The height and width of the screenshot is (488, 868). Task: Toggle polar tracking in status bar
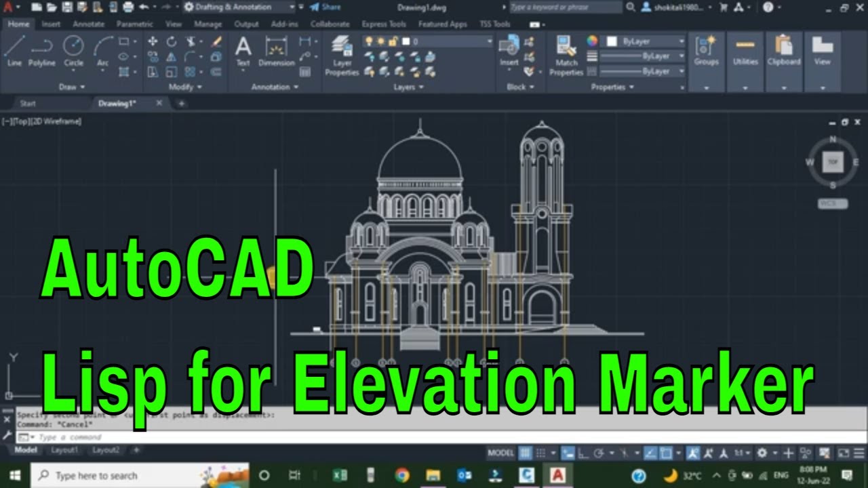[x=600, y=453]
